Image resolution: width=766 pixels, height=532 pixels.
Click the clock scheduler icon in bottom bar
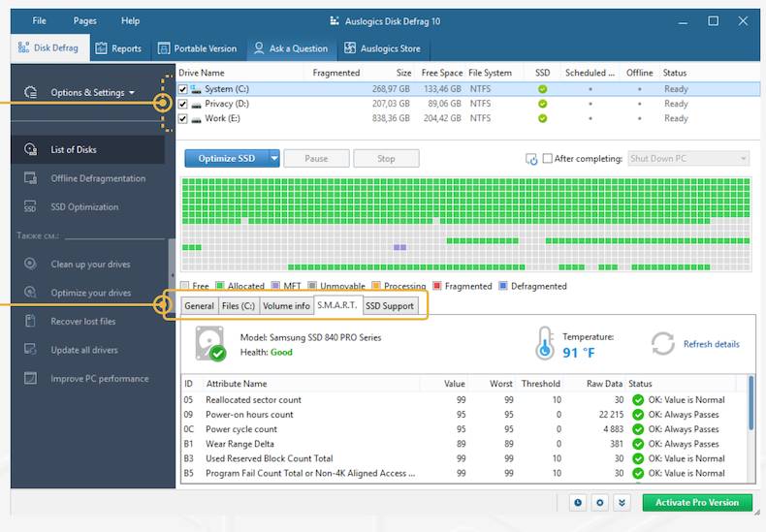(x=578, y=502)
